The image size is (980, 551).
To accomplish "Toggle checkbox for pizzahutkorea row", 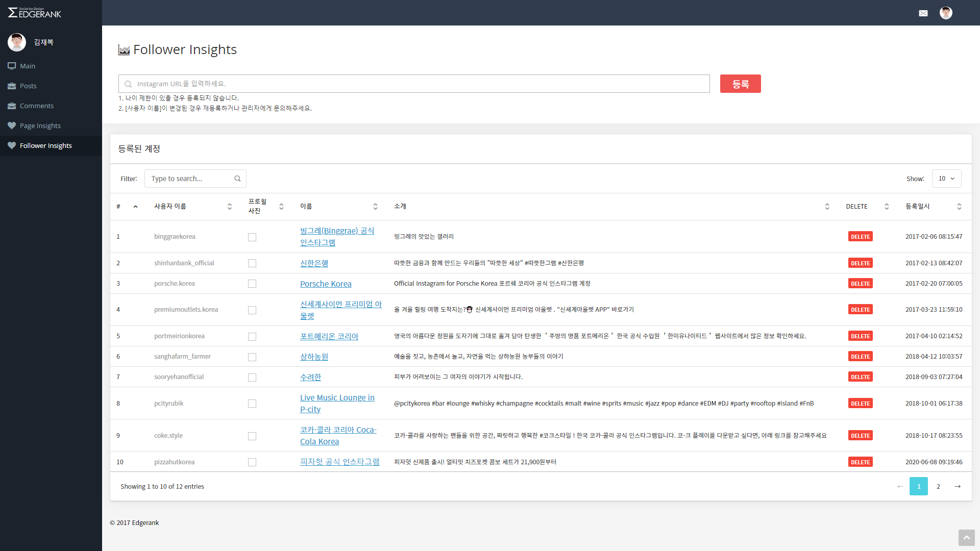I will [x=252, y=462].
